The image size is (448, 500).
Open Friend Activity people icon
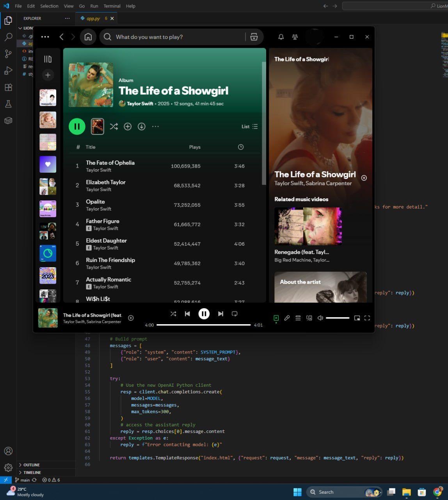coord(295,37)
